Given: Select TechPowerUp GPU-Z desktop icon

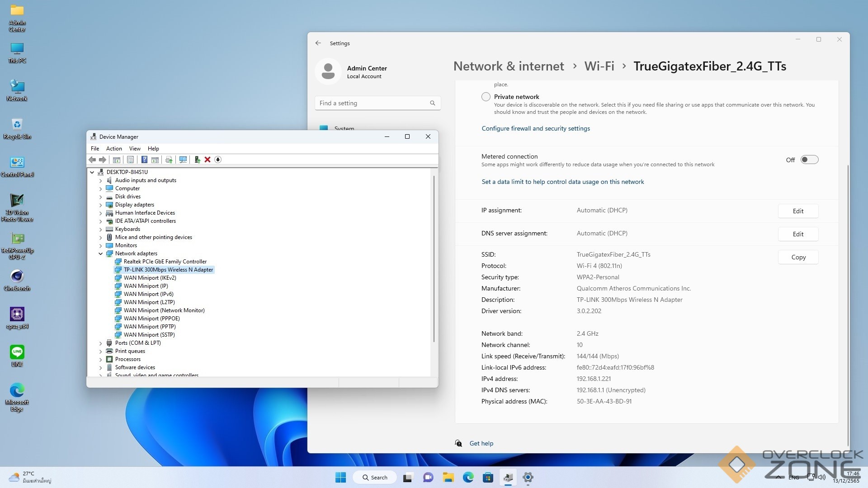Looking at the screenshot, I should tap(17, 246).
